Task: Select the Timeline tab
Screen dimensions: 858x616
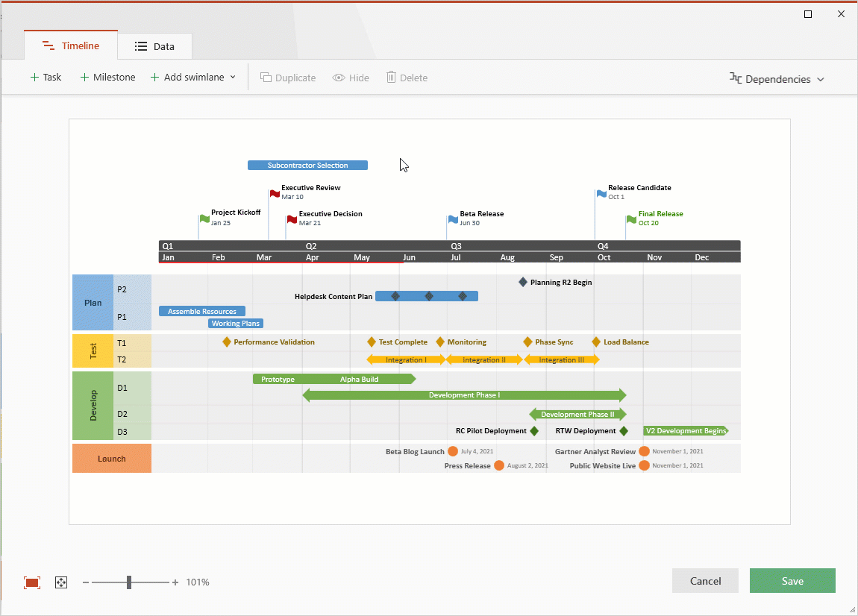Action: (x=70, y=45)
